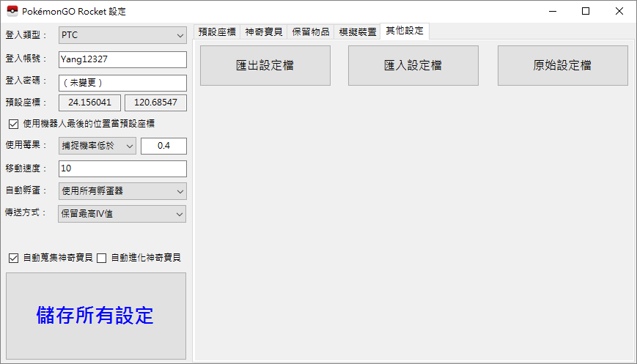
Task: Switch to the 神奇寶貝 tab
Action: click(264, 32)
